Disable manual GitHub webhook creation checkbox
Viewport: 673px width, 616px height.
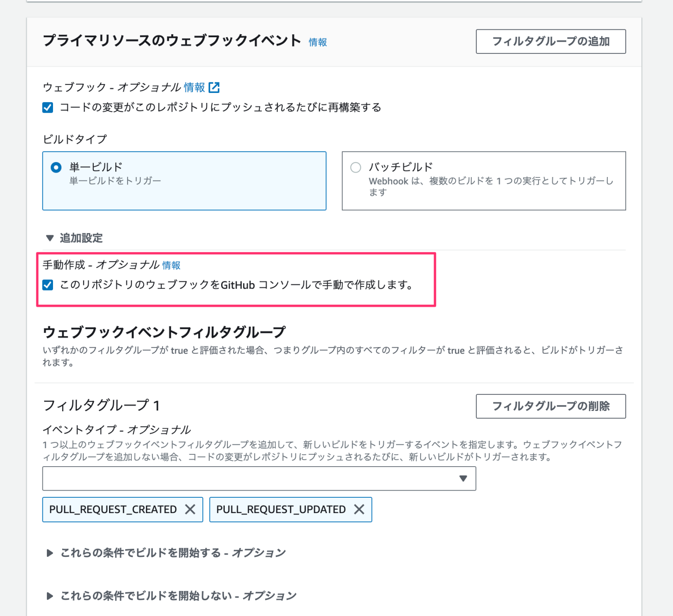pyautogui.click(x=47, y=286)
